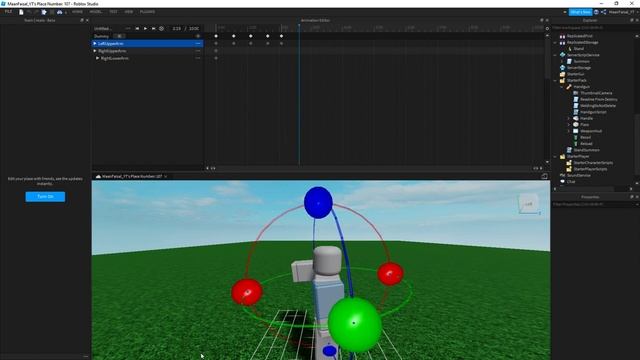Image resolution: width=640 pixels, height=360 pixels.
Task: Open the VIEW ribbon tab
Action: click(129, 12)
